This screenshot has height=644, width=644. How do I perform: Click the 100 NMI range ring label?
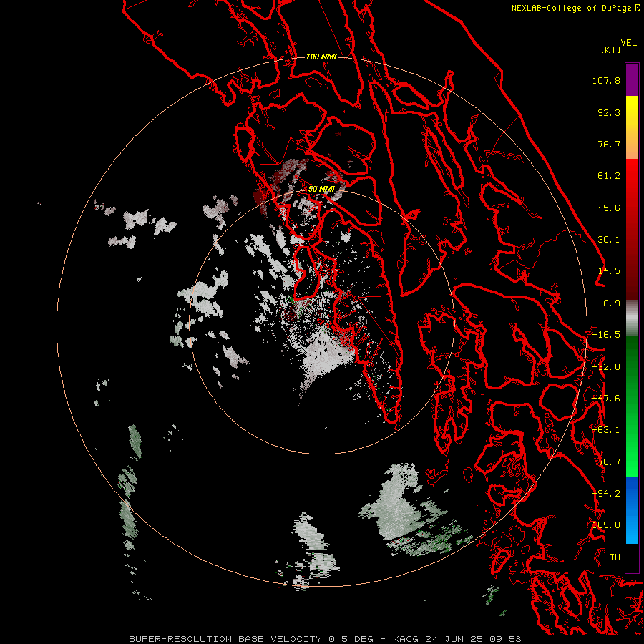321,57
